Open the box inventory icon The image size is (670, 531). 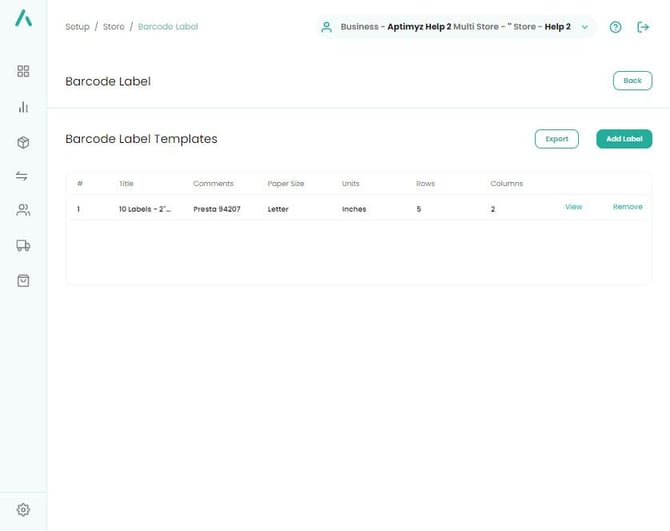(23, 142)
